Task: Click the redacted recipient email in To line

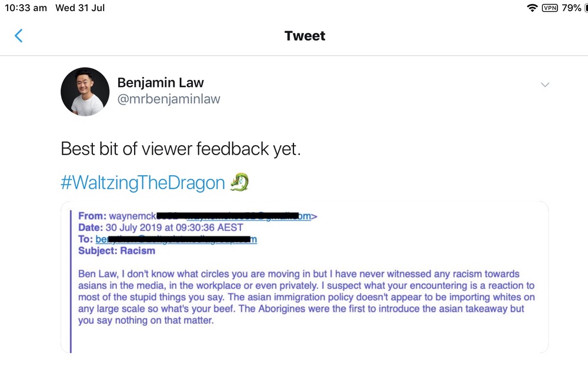Action: (x=176, y=239)
